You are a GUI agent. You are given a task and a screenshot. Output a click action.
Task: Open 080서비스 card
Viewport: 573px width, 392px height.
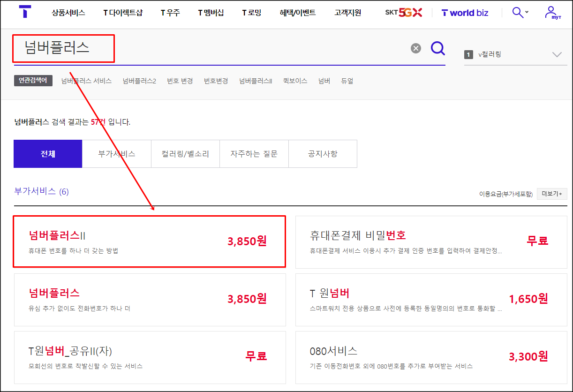tap(431, 357)
